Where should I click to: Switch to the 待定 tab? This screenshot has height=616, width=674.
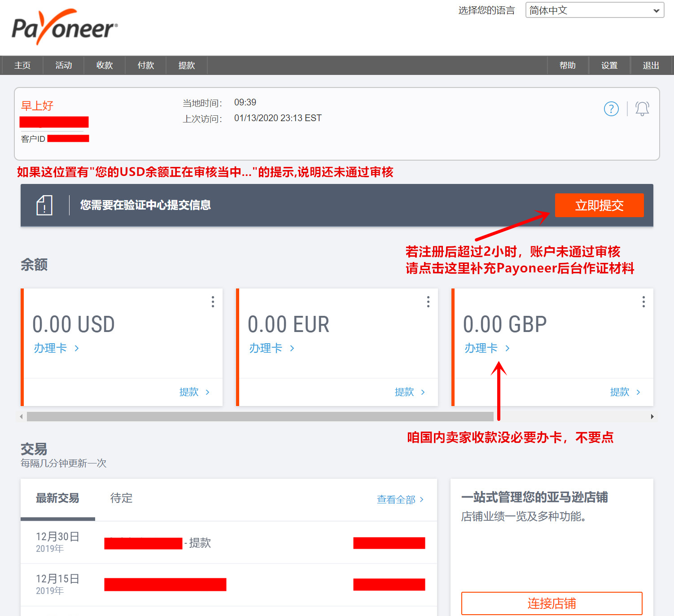(122, 498)
